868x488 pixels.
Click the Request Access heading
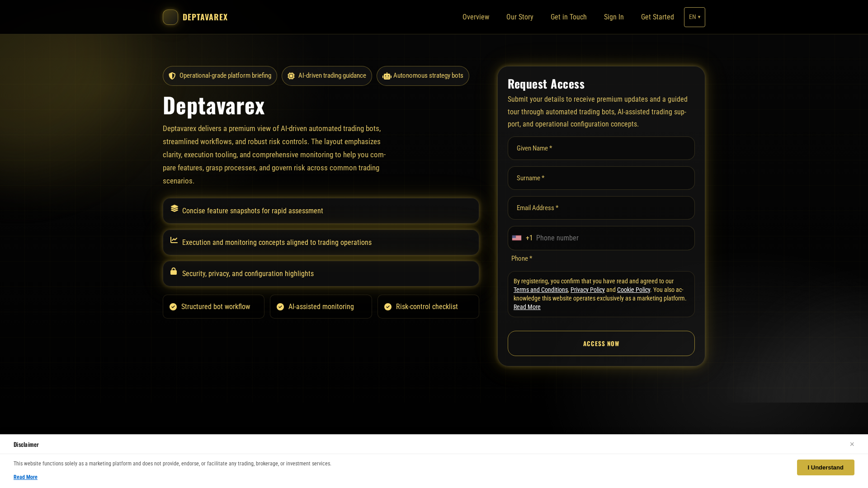pyautogui.click(x=546, y=84)
